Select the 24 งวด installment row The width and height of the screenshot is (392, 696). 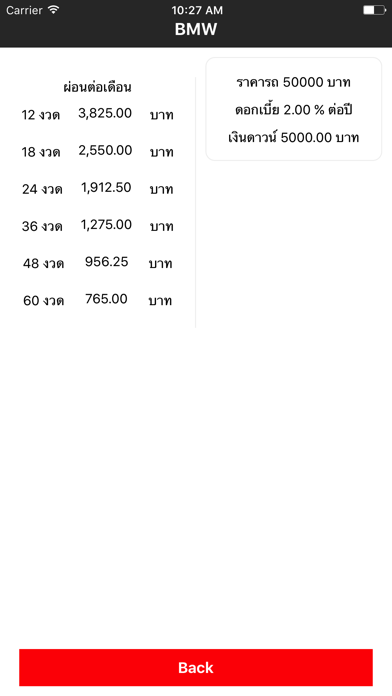(98, 189)
